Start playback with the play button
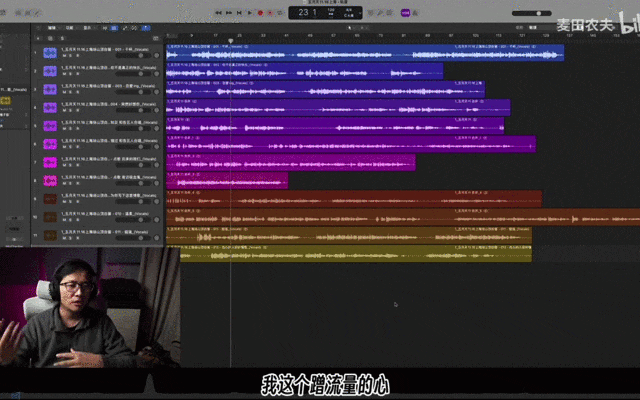Screen dimensions: 640x400 (249, 13)
